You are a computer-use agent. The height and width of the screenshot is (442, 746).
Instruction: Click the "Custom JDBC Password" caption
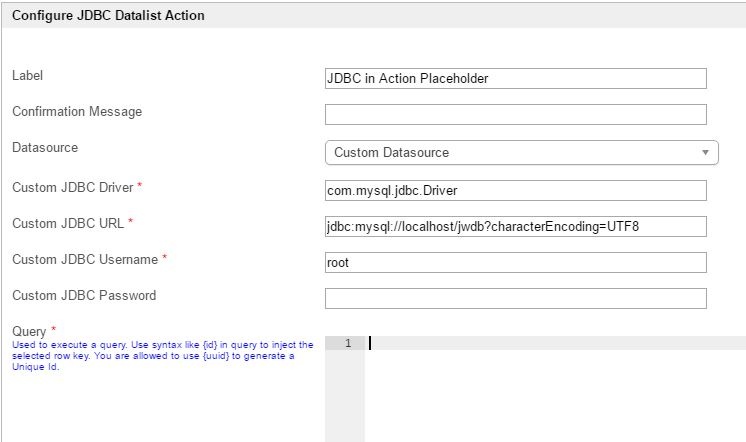[84, 296]
